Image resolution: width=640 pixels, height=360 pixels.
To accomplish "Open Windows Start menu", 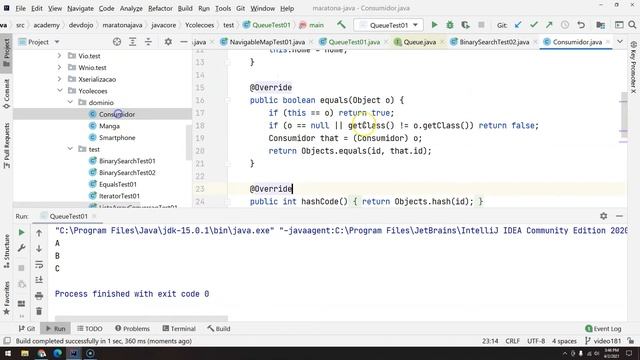I will tap(7, 353).
